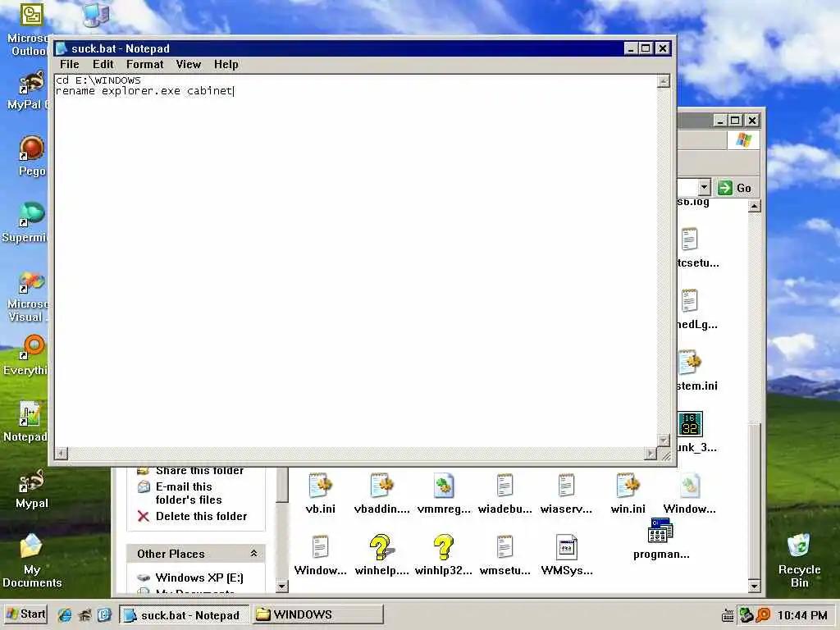Select the wiadebu file icon
The height and width of the screenshot is (630, 840).
[504, 486]
